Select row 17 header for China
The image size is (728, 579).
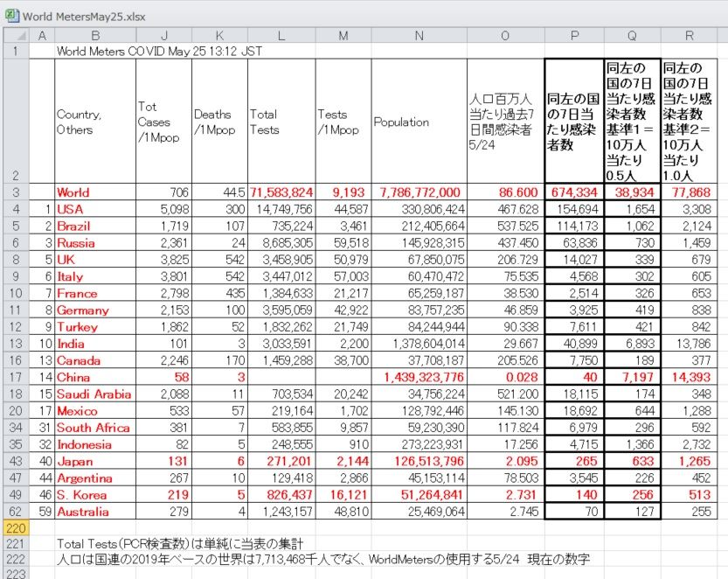coord(17,377)
